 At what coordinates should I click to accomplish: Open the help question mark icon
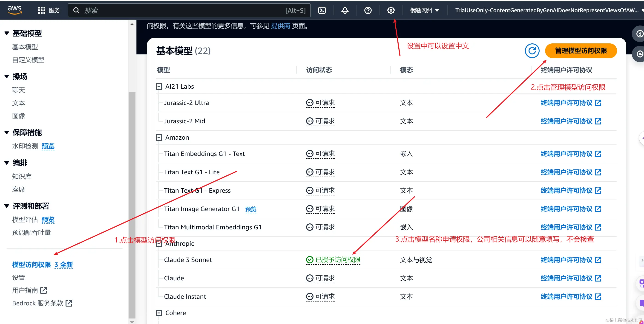click(368, 10)
